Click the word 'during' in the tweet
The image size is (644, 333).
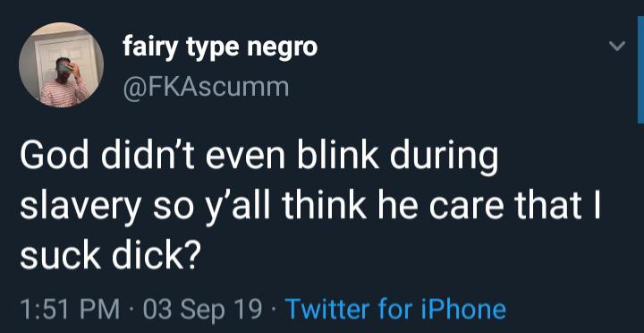point(444,159)
